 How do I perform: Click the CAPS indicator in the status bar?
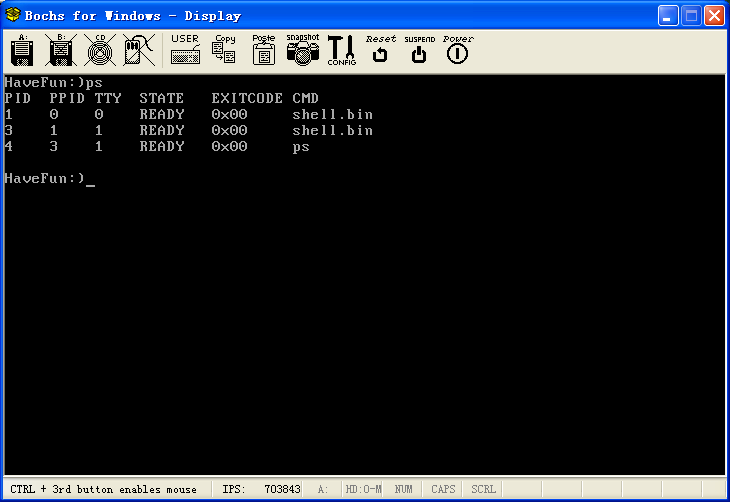pyautogui.click(x=443, y=489)
